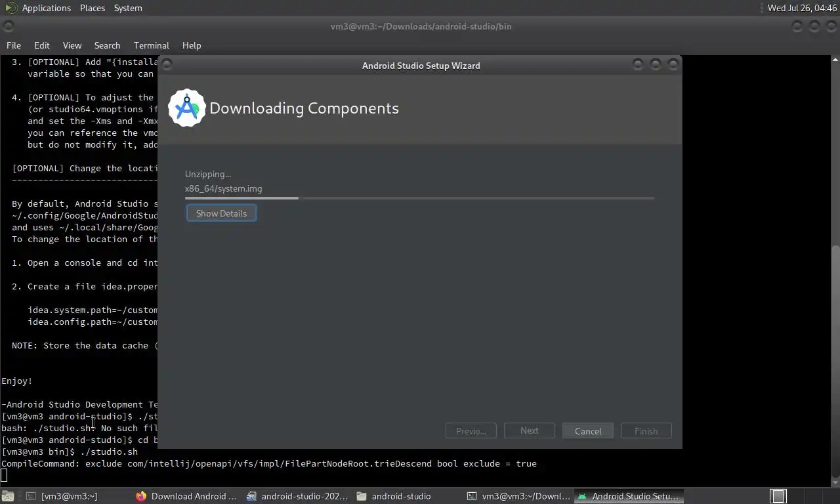Click the archive manager icon in taskbar
This screenshot has height=504, width=840.
[251, 496]
